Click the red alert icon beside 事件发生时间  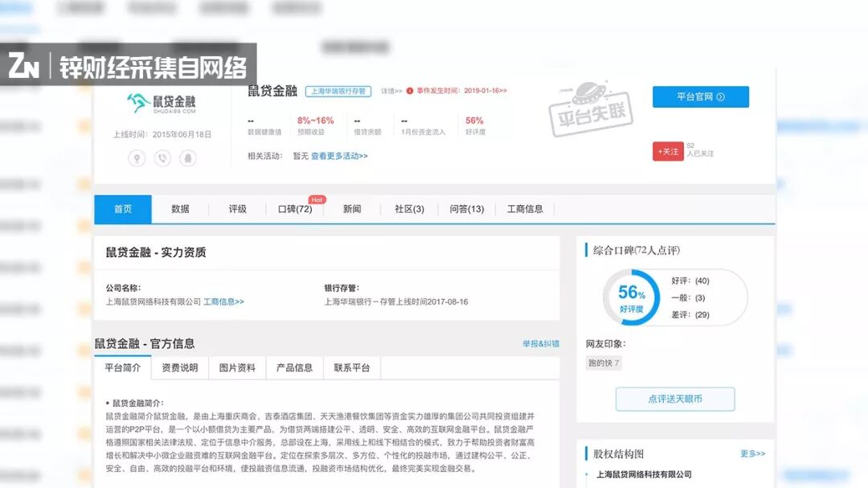(x=410, y=91)
